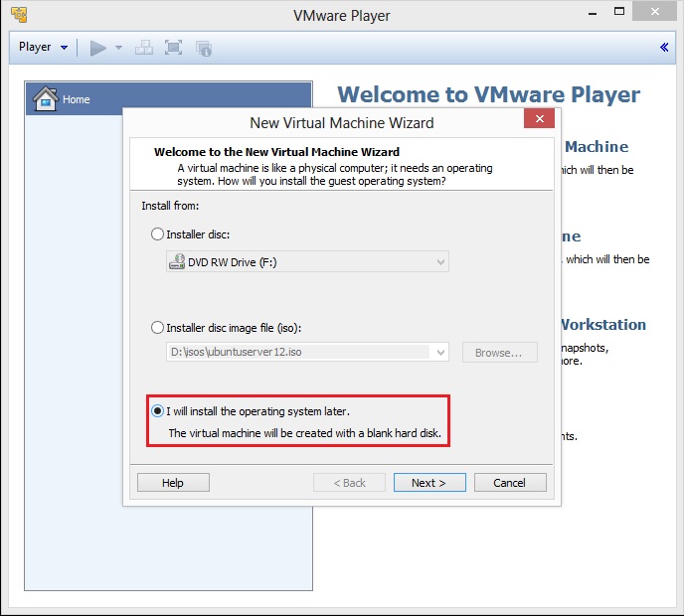
Task: Click the Help button
Action: tap(173, 483)
